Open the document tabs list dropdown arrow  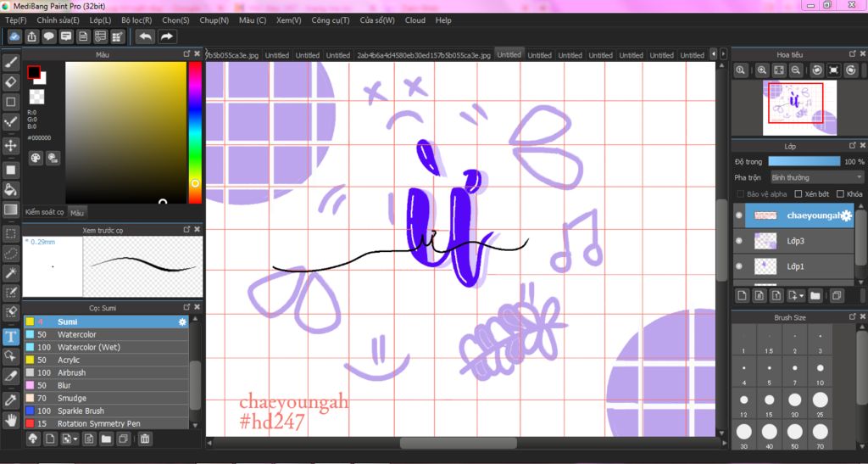click(723, 54)
